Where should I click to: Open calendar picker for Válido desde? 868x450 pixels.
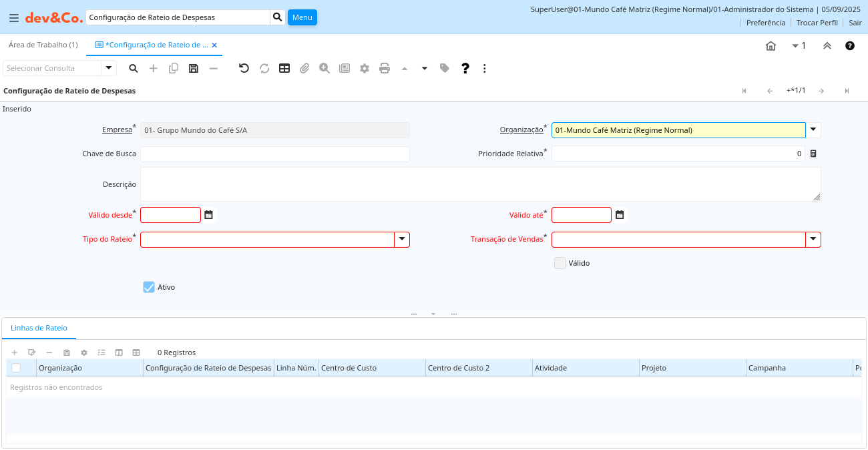pyautogui.click(x=209, y=215)
